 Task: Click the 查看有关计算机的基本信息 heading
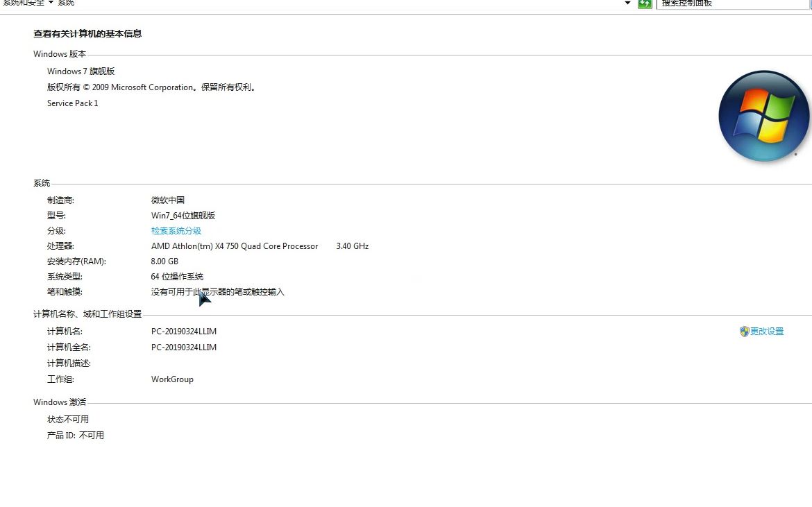(87, 33)
